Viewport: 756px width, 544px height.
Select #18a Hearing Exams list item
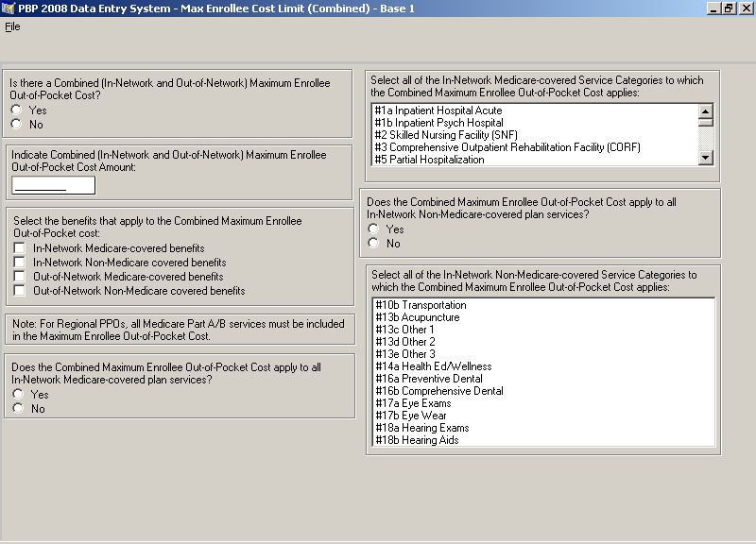544,428
